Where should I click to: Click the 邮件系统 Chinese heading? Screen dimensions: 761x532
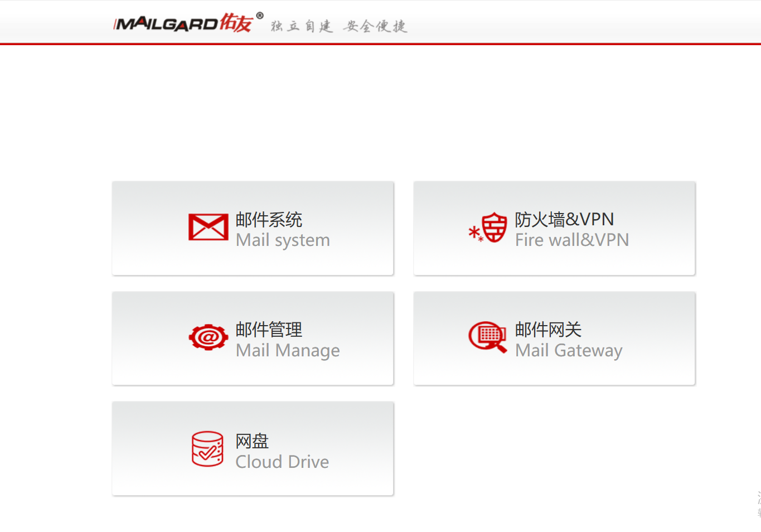coord(269,220)
